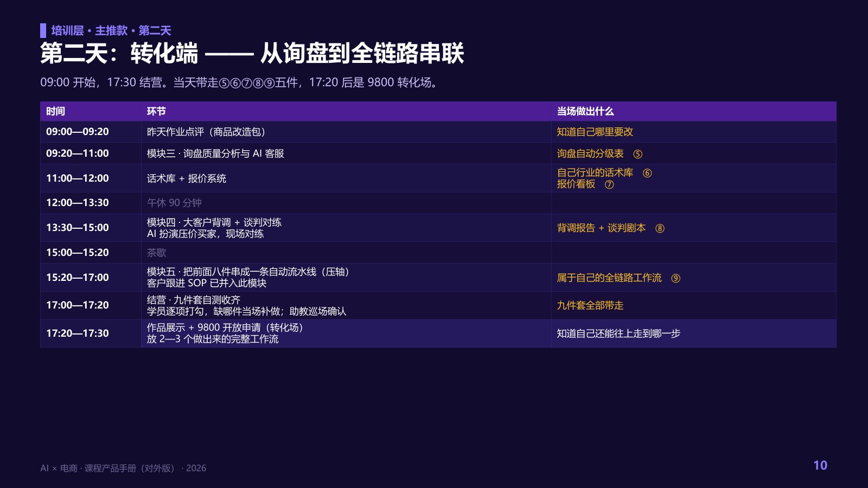Select the 当场做出什么 column header
Image resolution: width=868 pixels, height=488 pixels.
coord(585,111)
